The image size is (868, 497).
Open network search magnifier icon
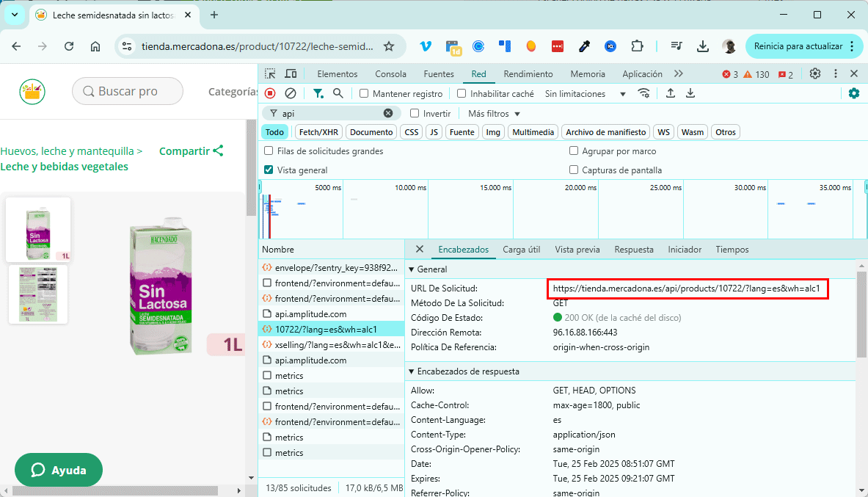coord(338,93)
